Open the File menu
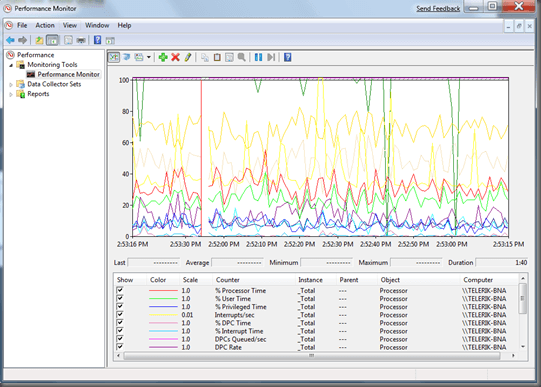 (x=22, y=25)
